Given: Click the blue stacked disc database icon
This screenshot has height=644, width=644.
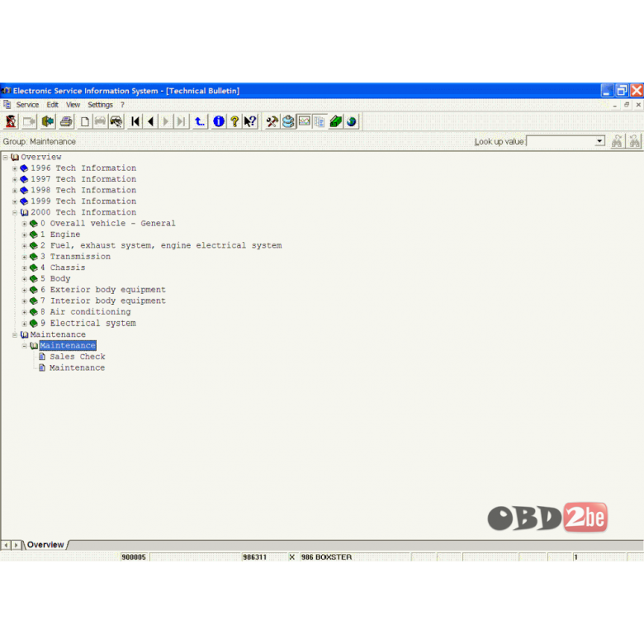Looking at the screenshot, I should coord(288,121).
